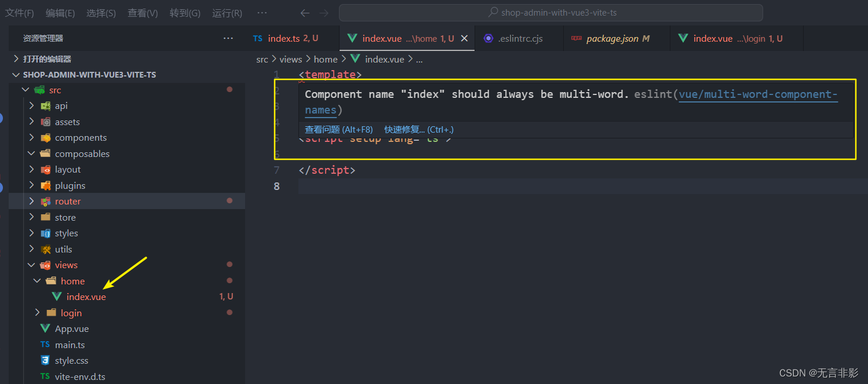Viewport: 868px width, 384px height.
Task: Click the back navigation arrow icon
Action: [305, 13]
